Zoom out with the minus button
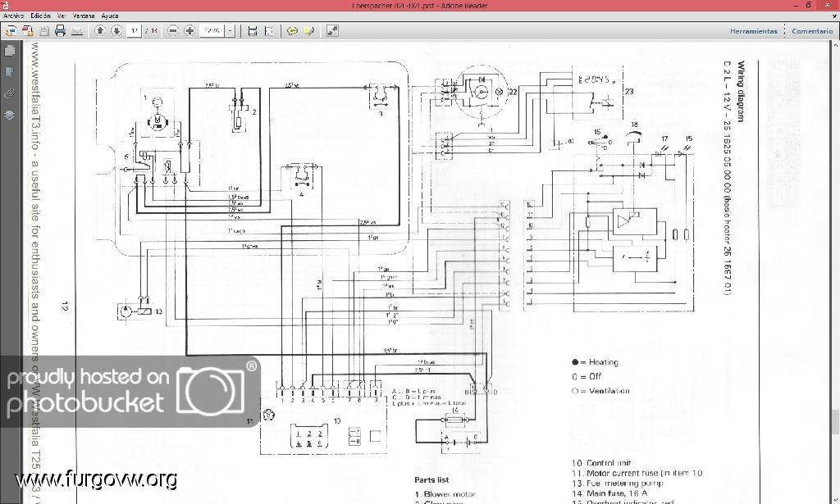840x504 pixels. coord(172,31)
